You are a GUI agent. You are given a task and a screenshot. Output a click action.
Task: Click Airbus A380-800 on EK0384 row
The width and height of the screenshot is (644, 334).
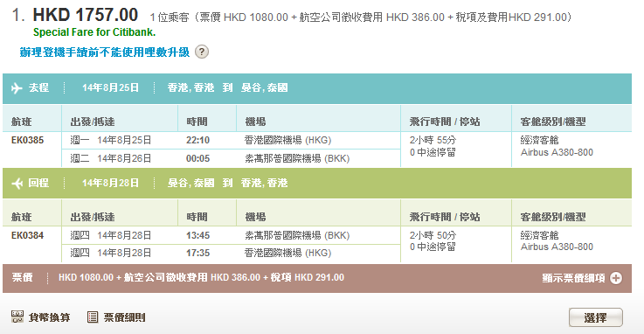coord(557,247)
